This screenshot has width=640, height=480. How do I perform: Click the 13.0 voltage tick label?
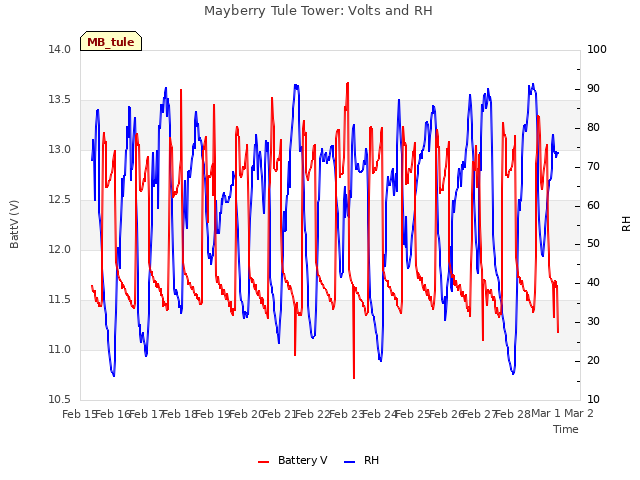pos(60,149)
